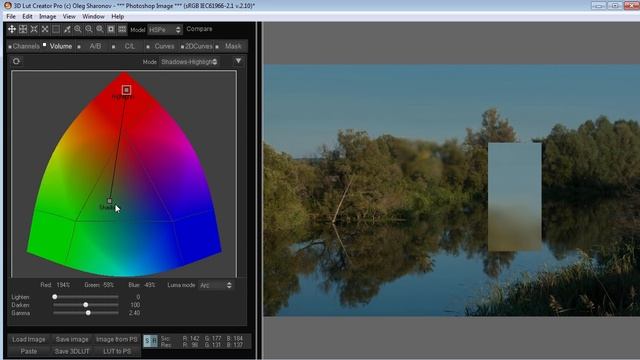
Task: Toggle the C/L tab indicator square
Action: tap(113, 47)
